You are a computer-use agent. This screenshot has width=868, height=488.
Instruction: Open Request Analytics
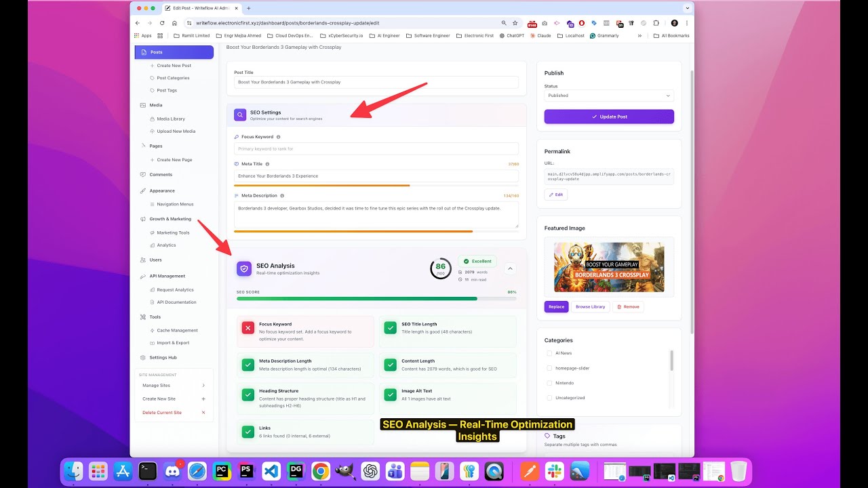[x=175, y=289]
